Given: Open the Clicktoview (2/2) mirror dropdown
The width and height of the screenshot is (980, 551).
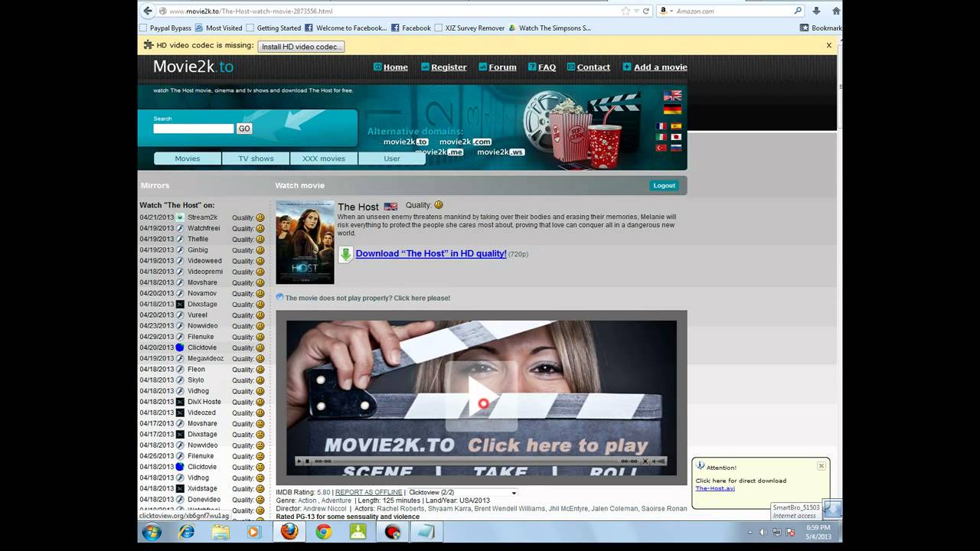Looking at the screenshot, I should [462, 492].
